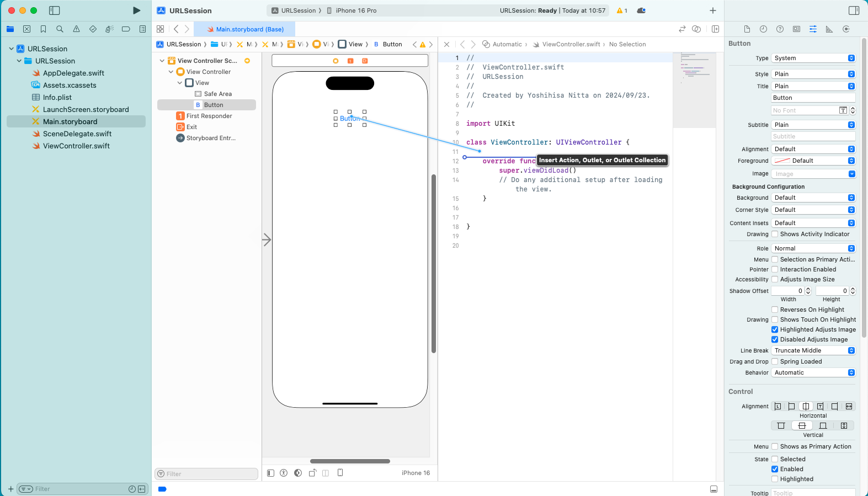Toggle the right inspector panel icon
Viewport: 868px width, 496px height.
pos(854,10)
